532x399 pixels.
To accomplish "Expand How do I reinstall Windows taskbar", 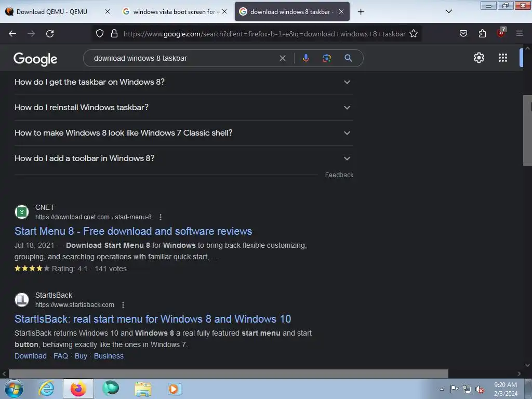I will click(x=183, y=108).
